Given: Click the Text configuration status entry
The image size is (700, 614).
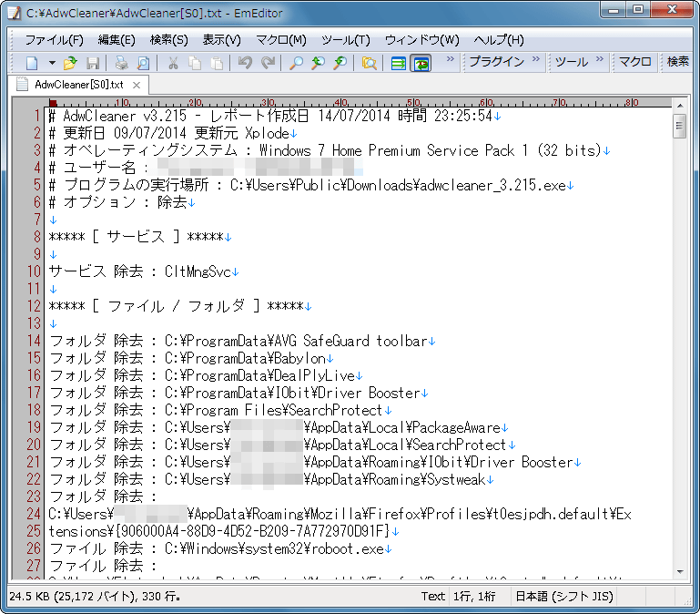Looking at the screenshot, I should (x=433, y=596).
